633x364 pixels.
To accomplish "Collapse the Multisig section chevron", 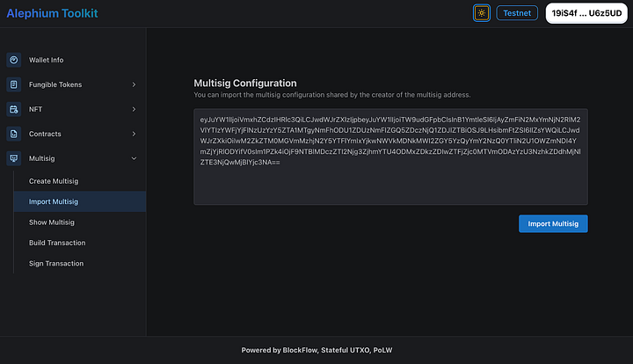I will point(134,158).
